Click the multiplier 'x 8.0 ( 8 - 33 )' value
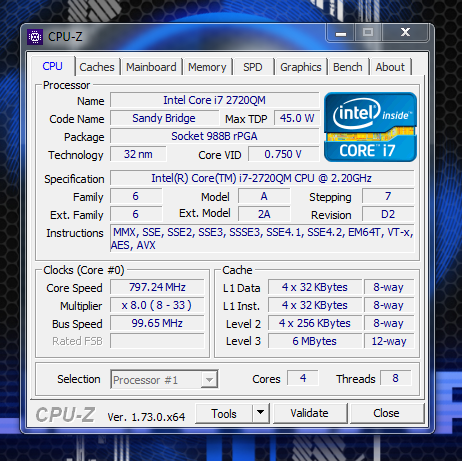 click(157, 305)
